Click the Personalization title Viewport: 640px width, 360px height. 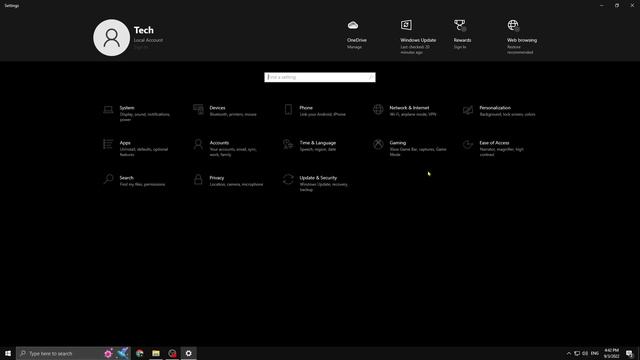(495, 108)
